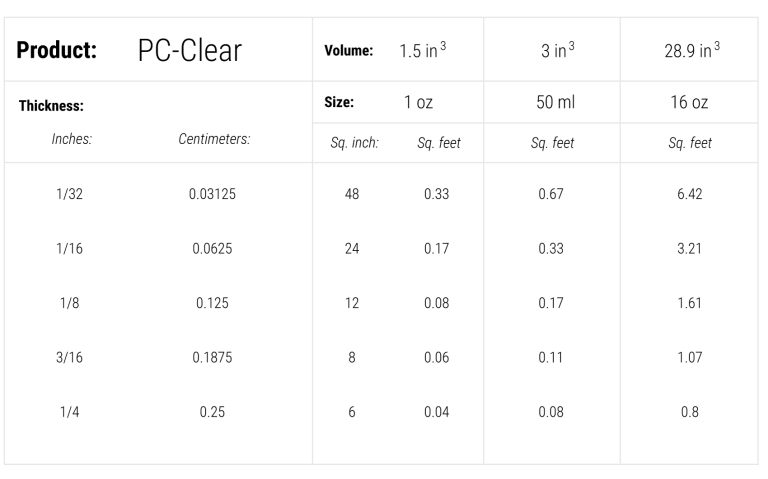Viewport: 768px width, 479px height.
Task: Click the Centimeters: column header
Action: (213, 142)
